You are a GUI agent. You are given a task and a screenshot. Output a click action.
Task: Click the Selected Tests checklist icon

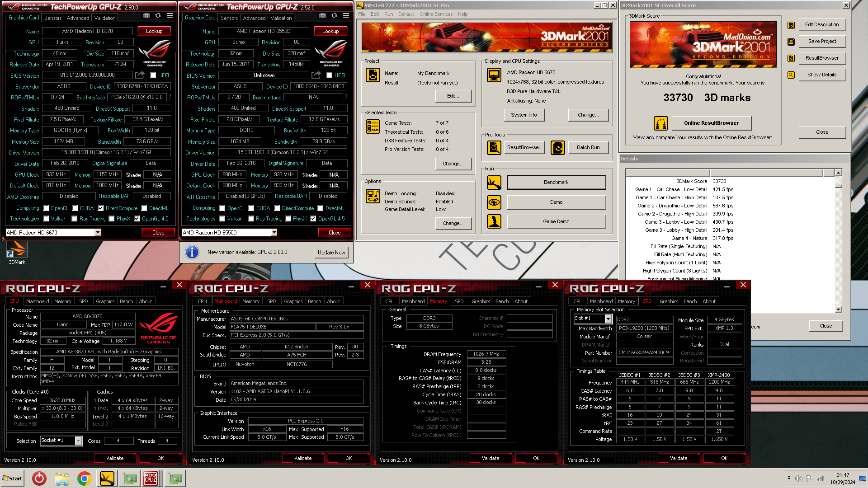373,127
